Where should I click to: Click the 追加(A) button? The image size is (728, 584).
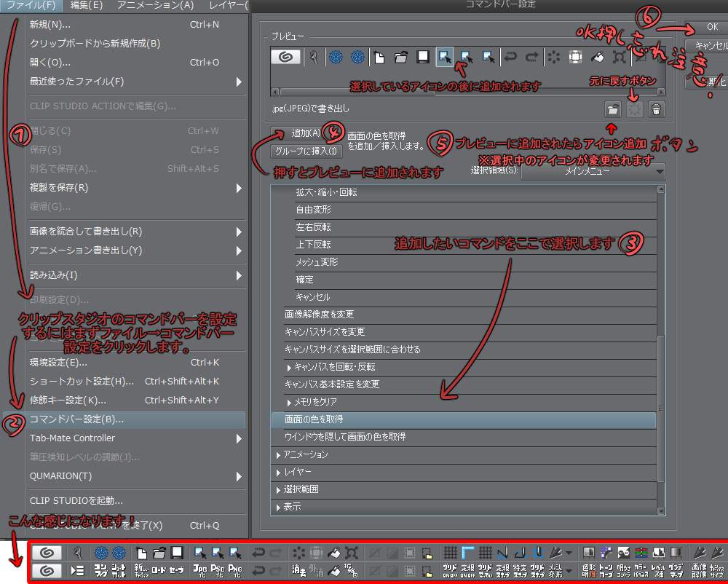pos(306,134)
